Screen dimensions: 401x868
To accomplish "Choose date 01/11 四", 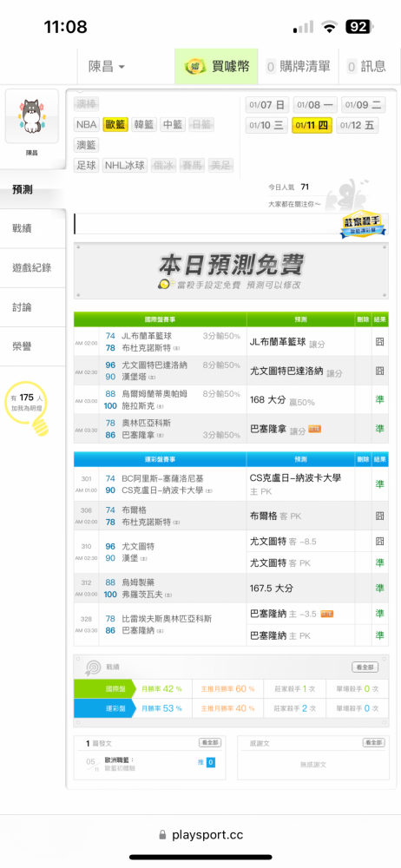I will coord(312,126).
